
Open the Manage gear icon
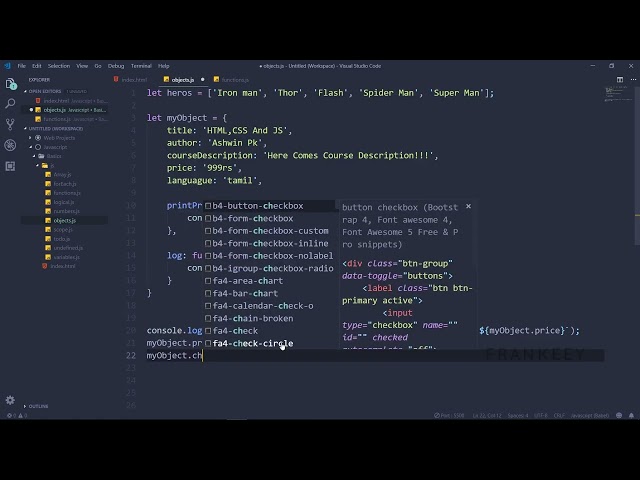click(10, 400)
